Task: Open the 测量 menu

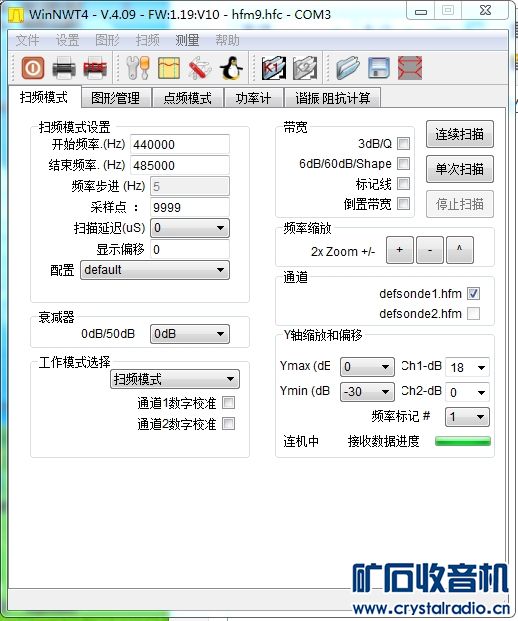Action: (187, 40)
